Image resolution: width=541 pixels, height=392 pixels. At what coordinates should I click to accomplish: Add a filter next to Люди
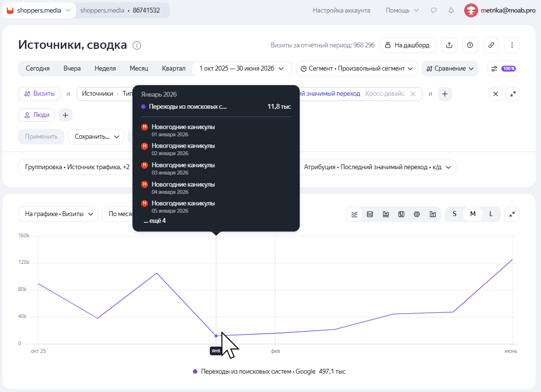point(65,115)
